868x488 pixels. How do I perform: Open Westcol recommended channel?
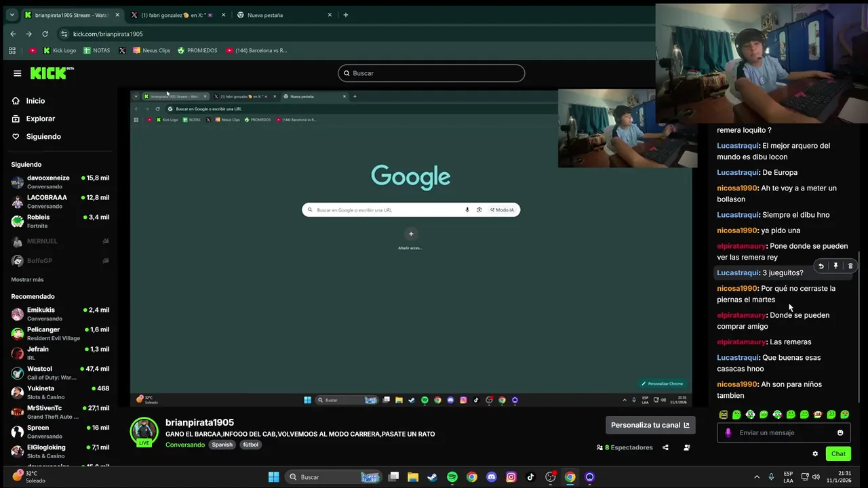[x=60, y=373]
